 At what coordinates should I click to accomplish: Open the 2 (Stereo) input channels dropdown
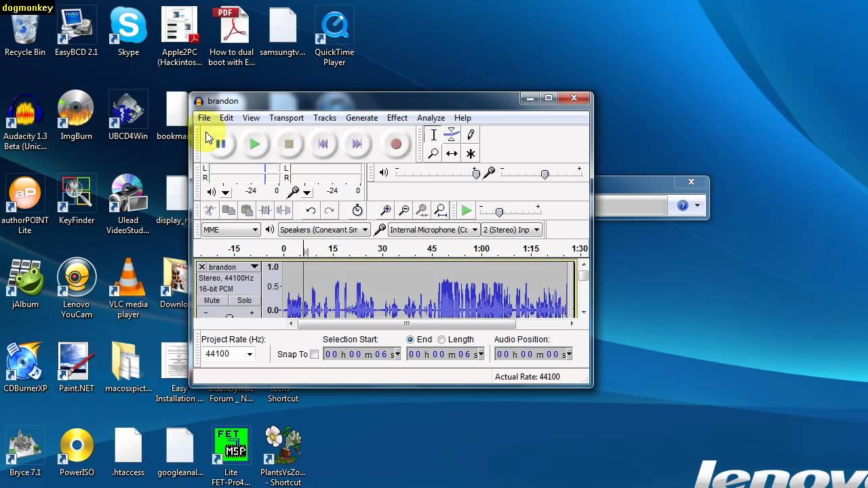tap(512, 230)
